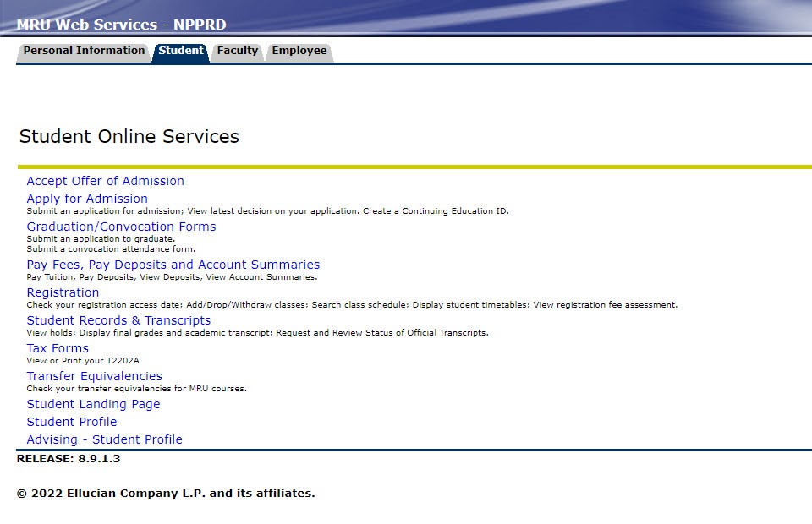Click the 'Submit an application to graduate.' text
The width and height of the screenshot is (812, 524).
(x=101, y=239)
